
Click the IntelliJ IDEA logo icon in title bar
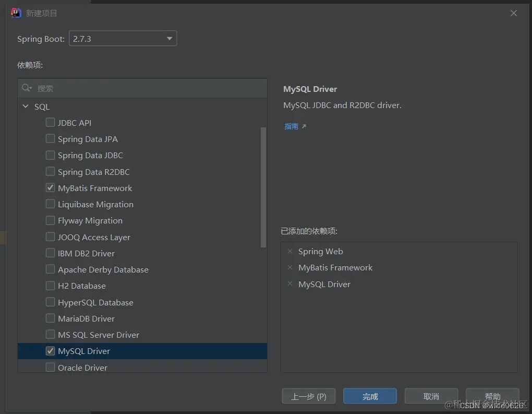pos(16,13)
